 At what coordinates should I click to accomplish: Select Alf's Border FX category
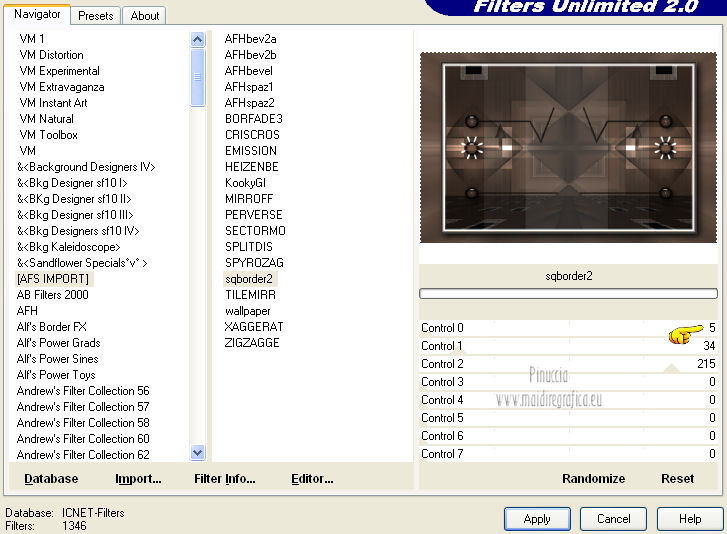(x=51, y=327)
